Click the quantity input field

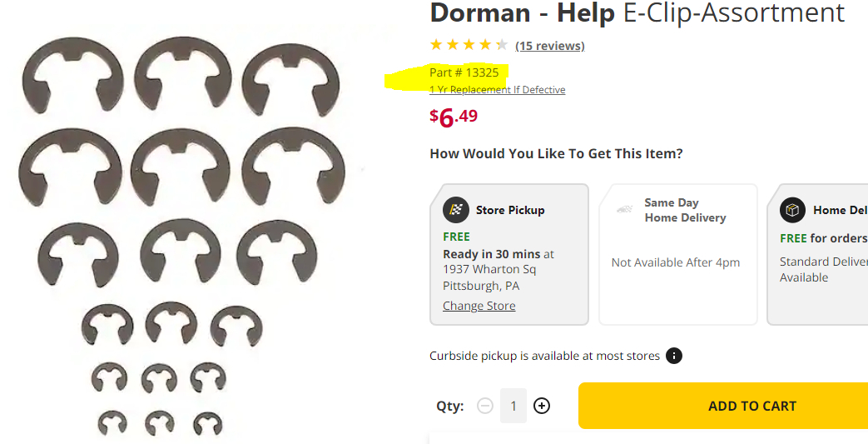click(513, 406)
